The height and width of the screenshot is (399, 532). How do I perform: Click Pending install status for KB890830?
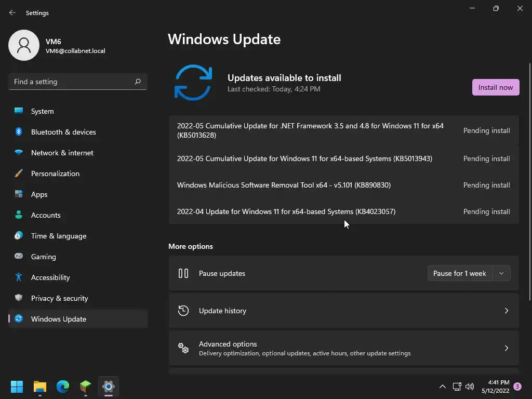pos(486,185)
